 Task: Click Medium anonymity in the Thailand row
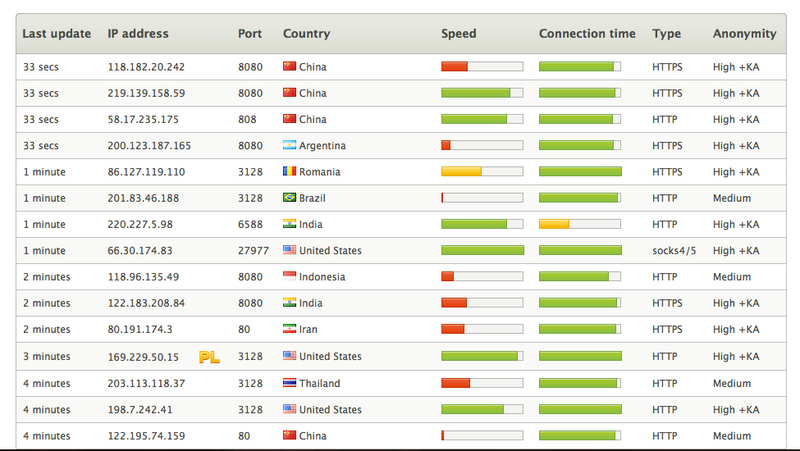point(732,383)
